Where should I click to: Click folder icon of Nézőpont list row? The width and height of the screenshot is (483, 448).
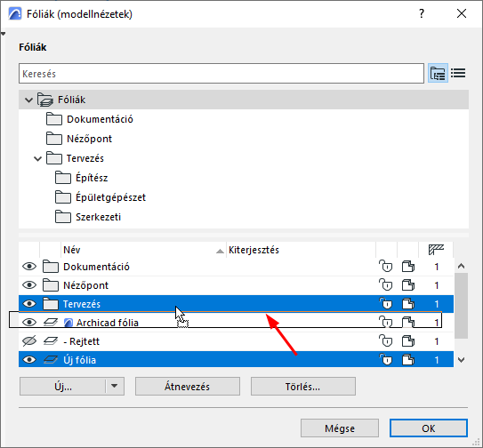[x=51, y=285]
